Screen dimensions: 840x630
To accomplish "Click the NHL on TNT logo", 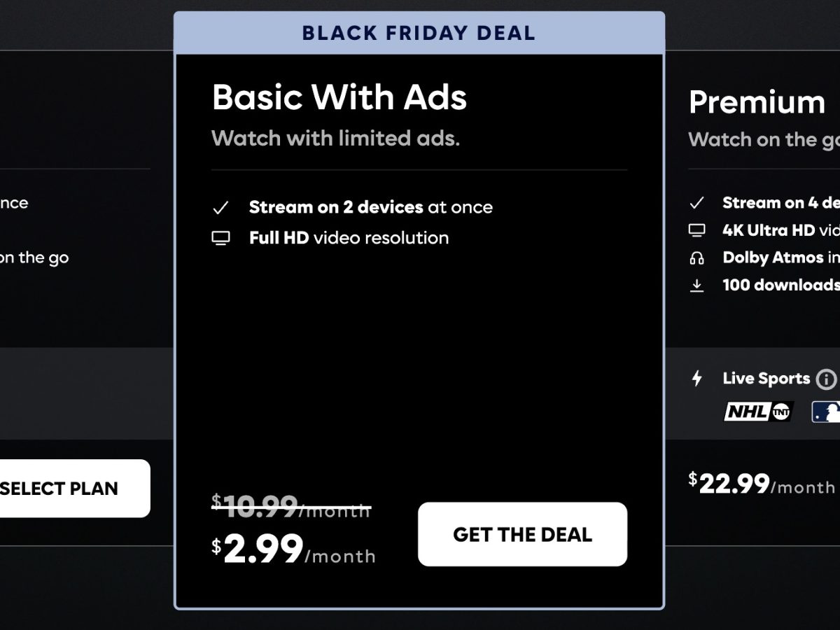I will click(x=758, y=412).
